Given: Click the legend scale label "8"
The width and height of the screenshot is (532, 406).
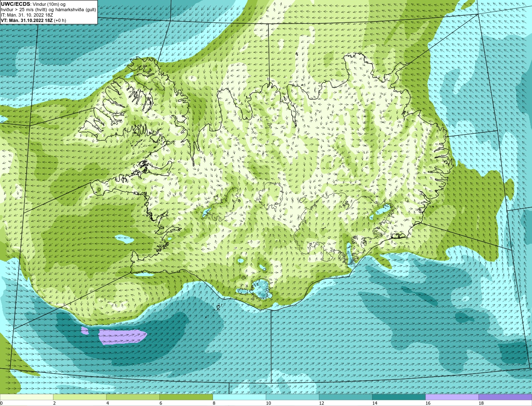Looking at the screenshot, I should (x=214, y=403).
